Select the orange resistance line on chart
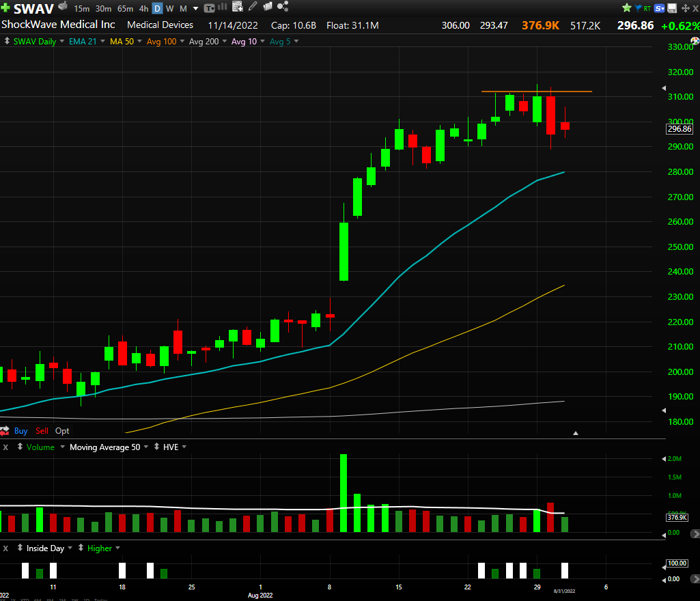The width and height of the screenshot is (700, 601). pos(537,92)
